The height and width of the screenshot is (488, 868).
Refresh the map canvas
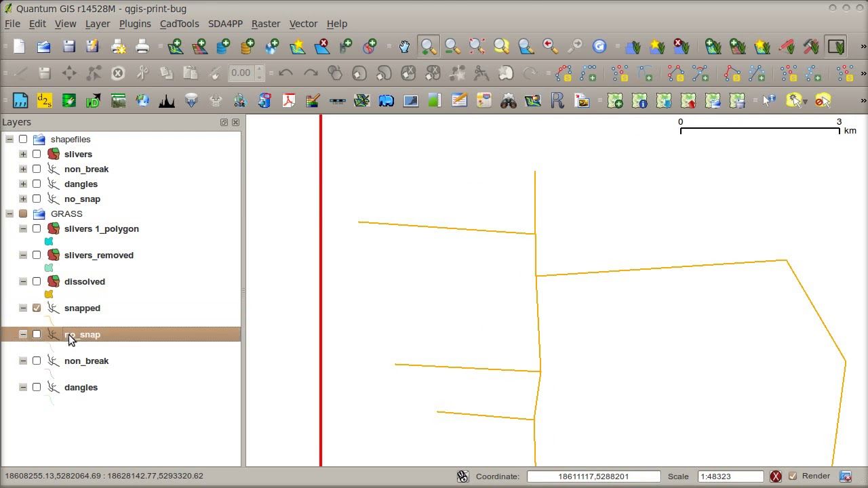[x=599, y=46]
